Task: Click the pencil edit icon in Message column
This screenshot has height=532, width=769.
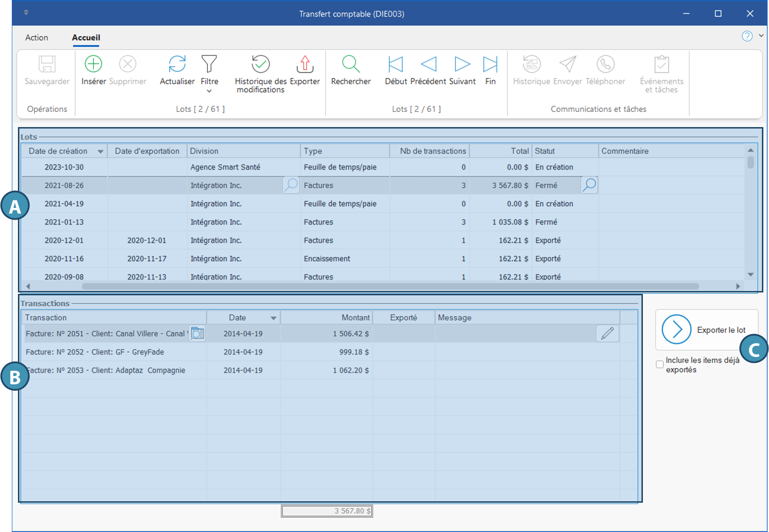Action: pyautogui.click(x=607, y=334)
